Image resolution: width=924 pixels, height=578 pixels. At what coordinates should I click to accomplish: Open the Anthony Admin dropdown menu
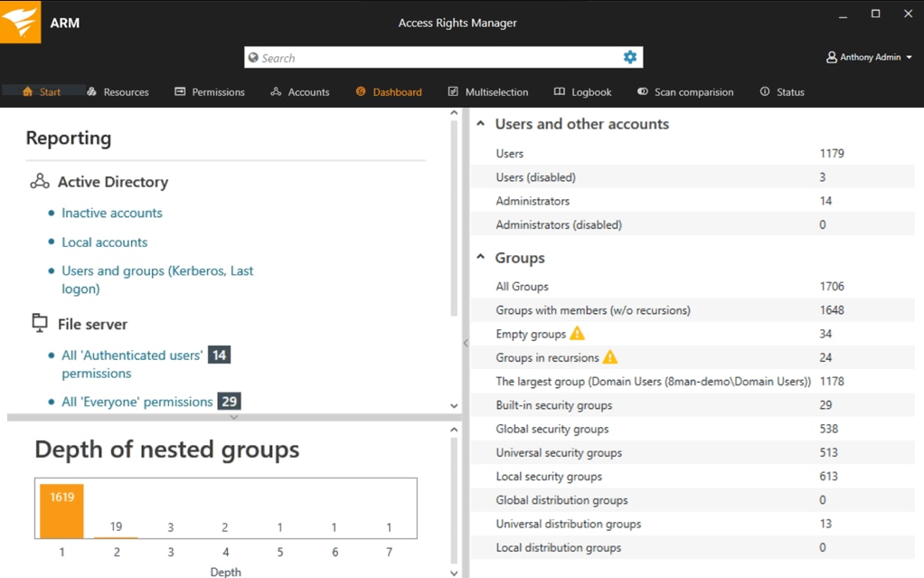pyautogui.click(x=909, y=58)
